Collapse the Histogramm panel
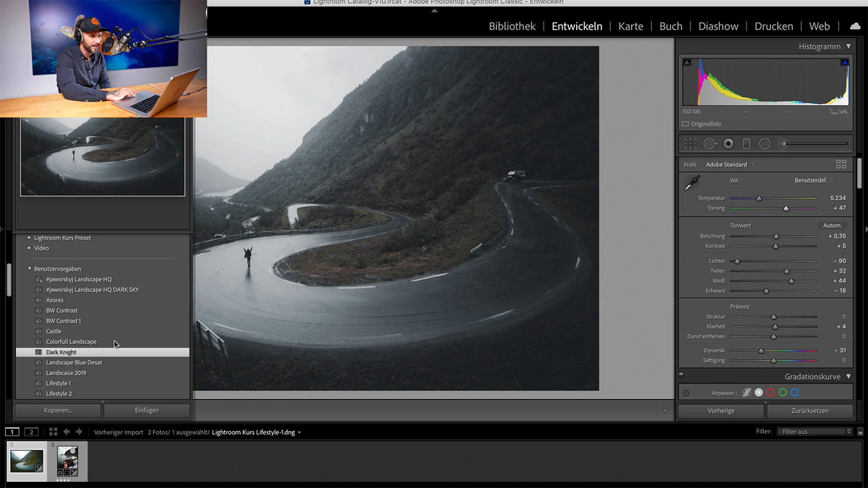The width and height of the screenshot is (868, 488). point(848,47)
